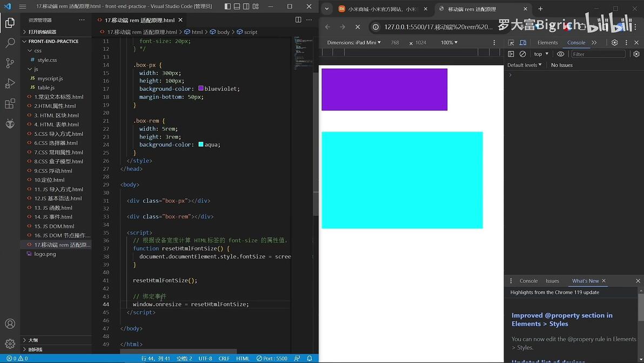Viewport: 644px width, 363px height.
Task: Collapse the FRONT-END-PRACTICE folder
Action: point(56,41)
